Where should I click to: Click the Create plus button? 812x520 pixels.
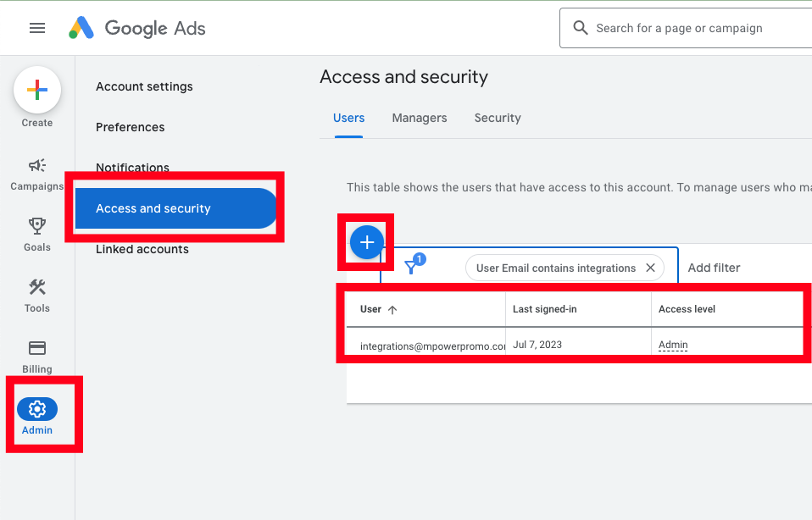37,90
